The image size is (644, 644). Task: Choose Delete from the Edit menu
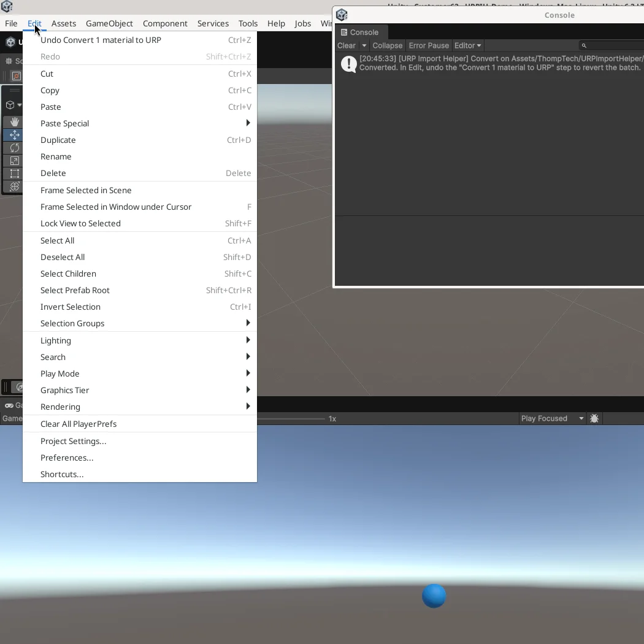140,173
